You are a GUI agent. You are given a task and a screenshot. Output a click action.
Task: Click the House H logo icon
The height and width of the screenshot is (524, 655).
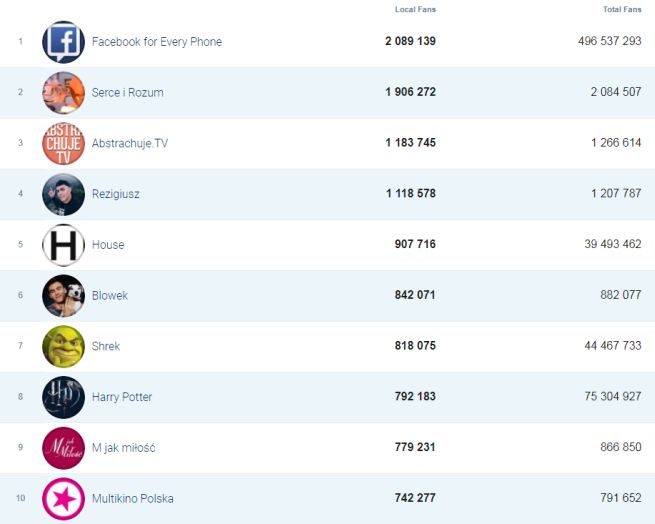pos(63,245)
